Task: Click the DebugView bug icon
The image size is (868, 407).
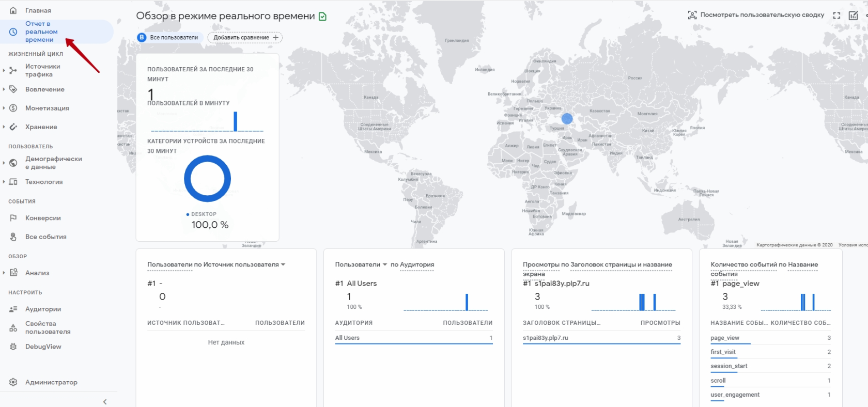Action: (x=13, y=347)
